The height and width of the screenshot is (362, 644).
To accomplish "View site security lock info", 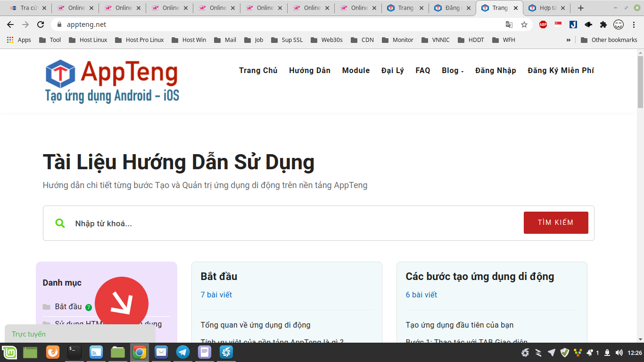I will point(59,25).
